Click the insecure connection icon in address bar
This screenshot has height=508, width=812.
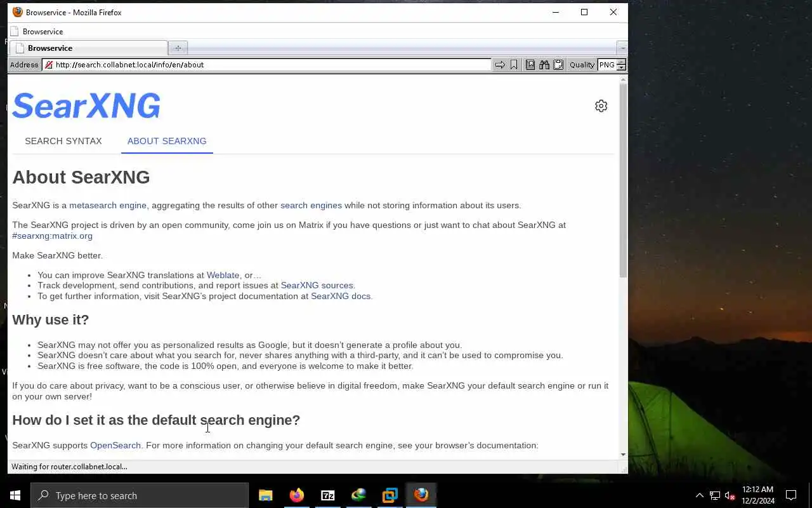pyautogui.click(x=48, y=65)
